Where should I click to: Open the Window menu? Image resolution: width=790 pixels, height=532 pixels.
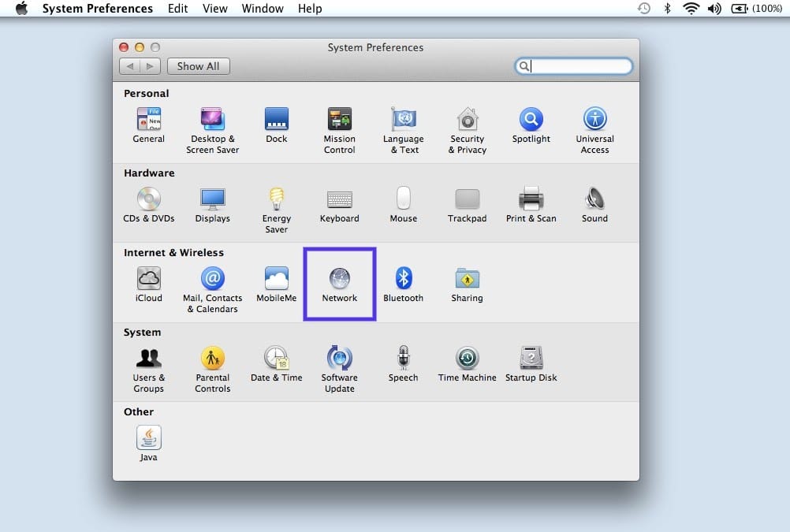[x=263, y=9]
